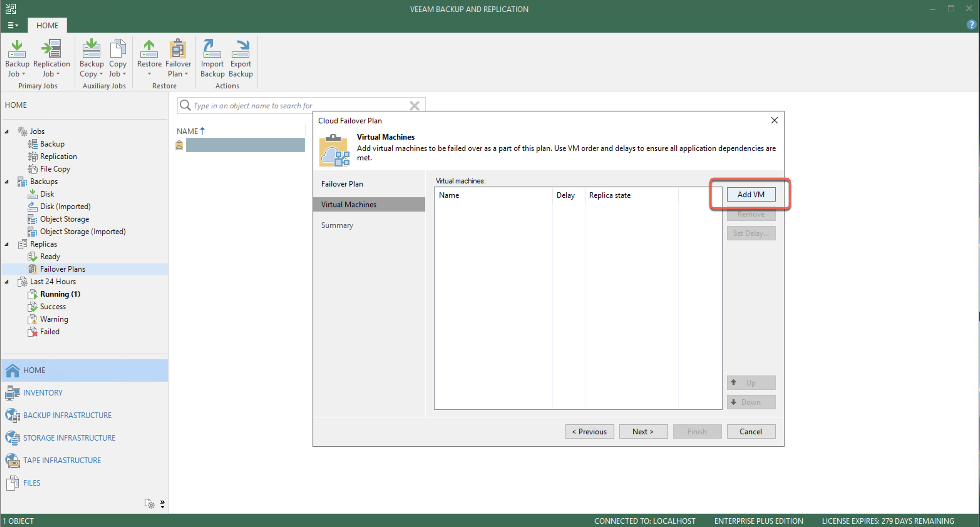Clear search with the X icon
This screenshot has height=527, width=980.
click(414, 106)
